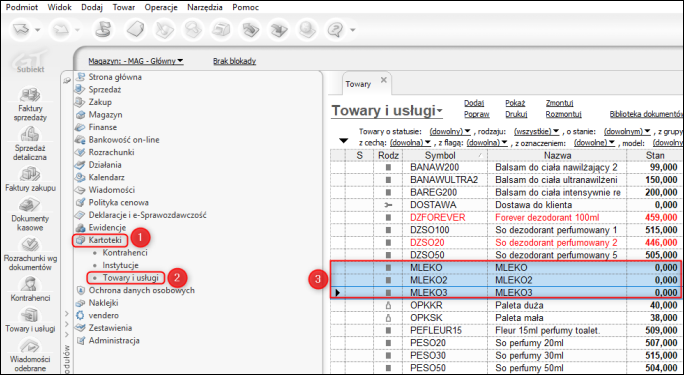Open the Narzędzia menu
The image size is (684, 375).
pyautogui.click(x=205, y=7)
